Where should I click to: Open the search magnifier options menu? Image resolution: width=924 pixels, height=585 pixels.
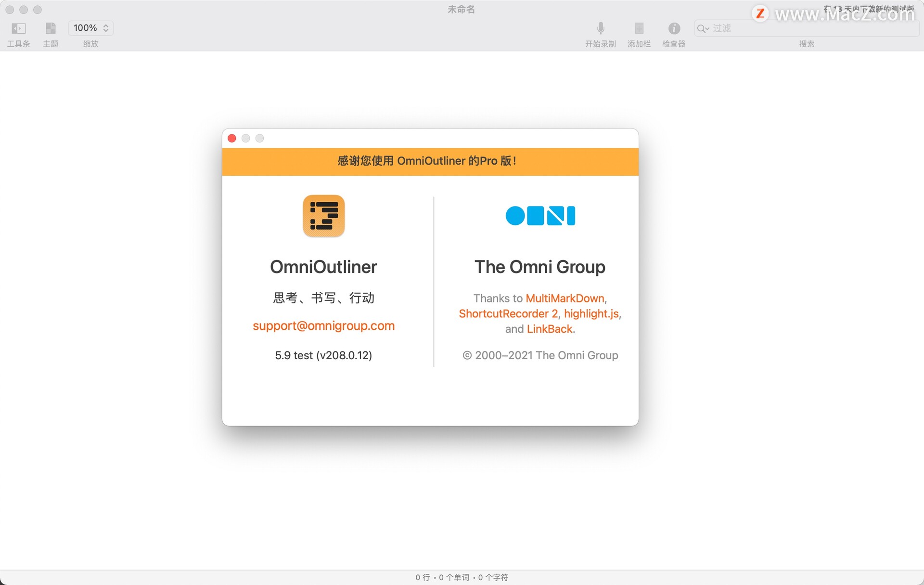pyautogui.click(x=703, y=28)
